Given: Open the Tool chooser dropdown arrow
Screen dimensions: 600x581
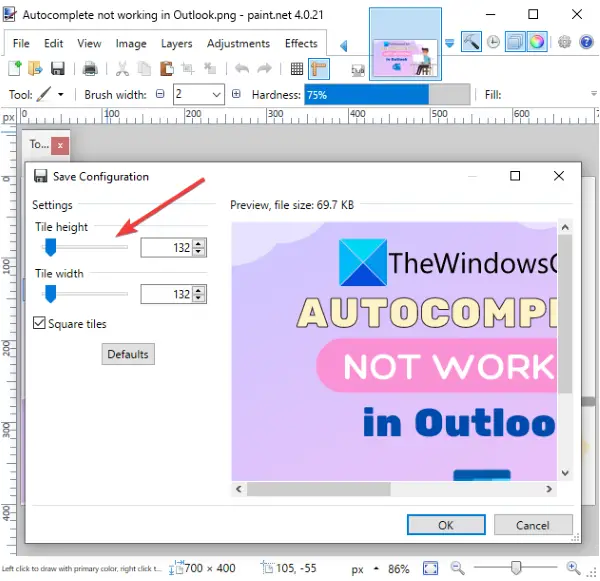Looking at the screenshot, I should pos(61,95).
